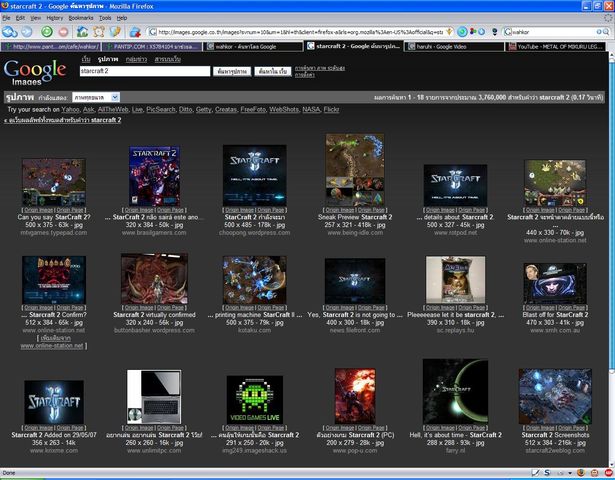Click the Forward navigation arrow
This screenshot has width=615, height=480.
[27, 32]
